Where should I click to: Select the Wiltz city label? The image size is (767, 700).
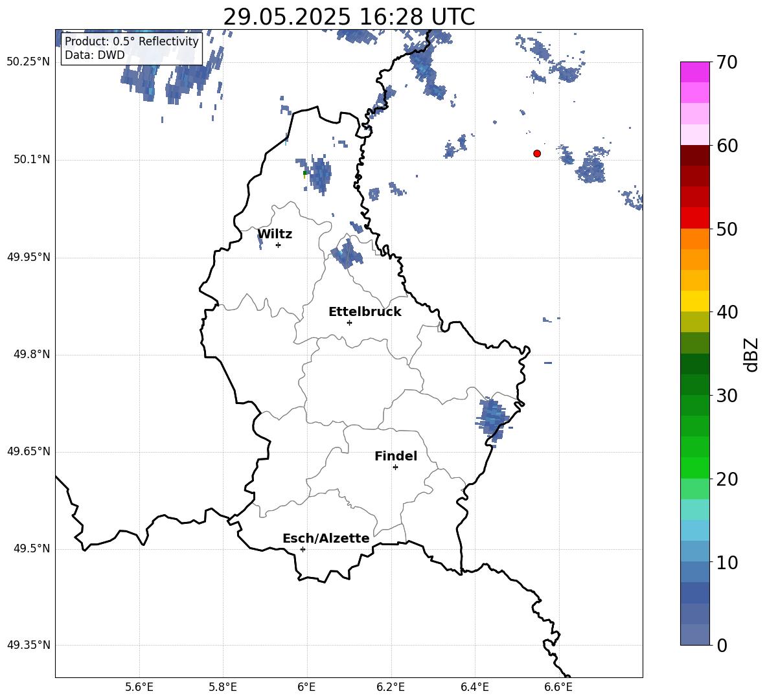pyautogui.click(x=275, y=234)
